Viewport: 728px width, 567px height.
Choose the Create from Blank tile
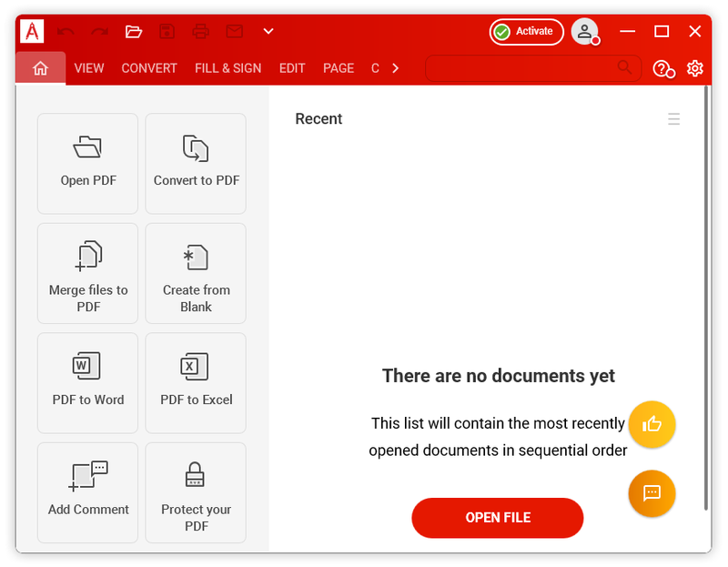tap(196, 273)
